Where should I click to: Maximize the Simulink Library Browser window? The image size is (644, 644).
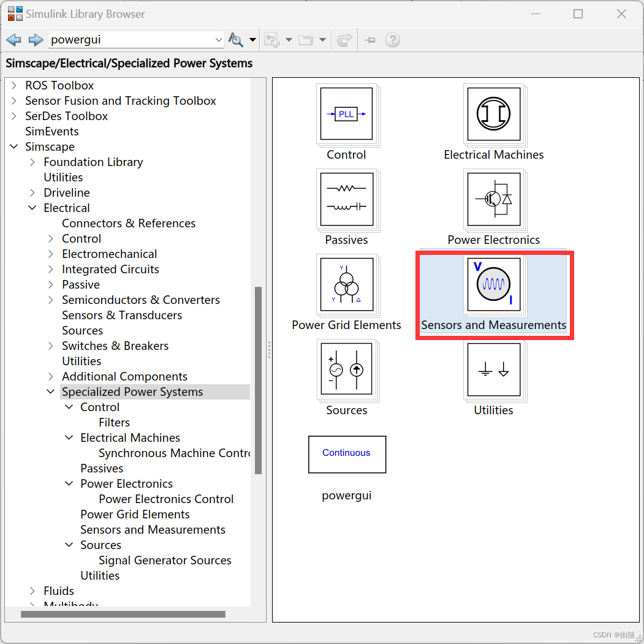coord(578,14)
